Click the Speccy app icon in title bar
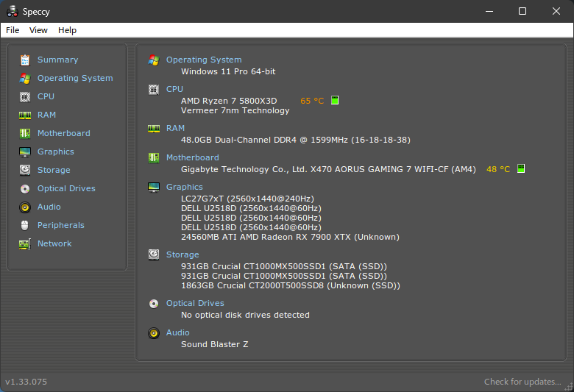Image resolution: width=574 pixels, height=392 pixels. click(12, 11)
